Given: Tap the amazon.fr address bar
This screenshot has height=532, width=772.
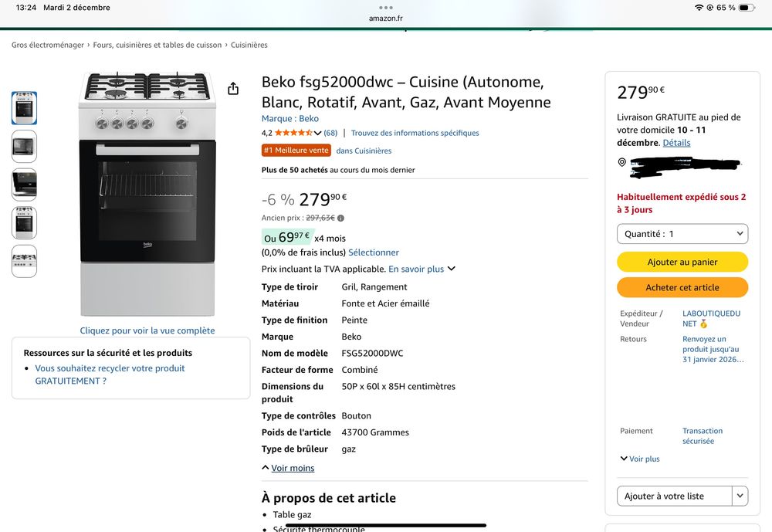Looking at the screenshot, I should 385,19.
